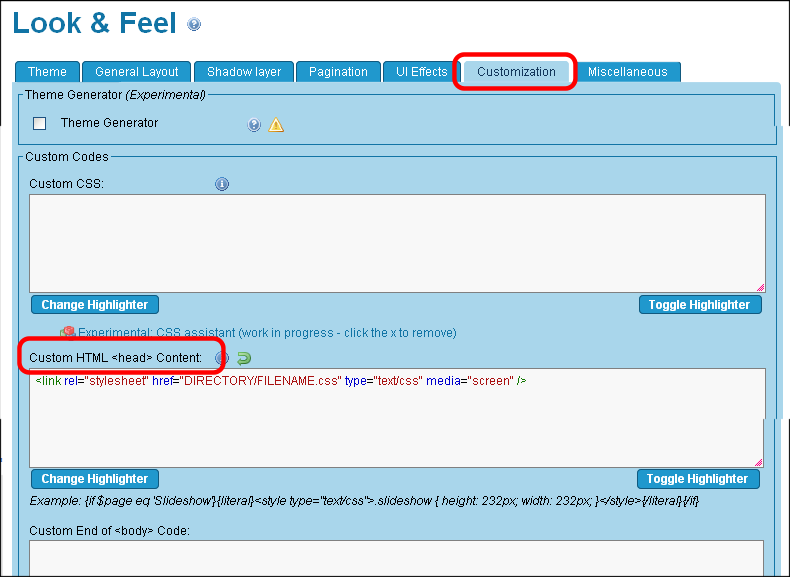The image size is (790, 577).
Task: Click the info icon beside Custom HTML head Content
Action: pos(222,358)
